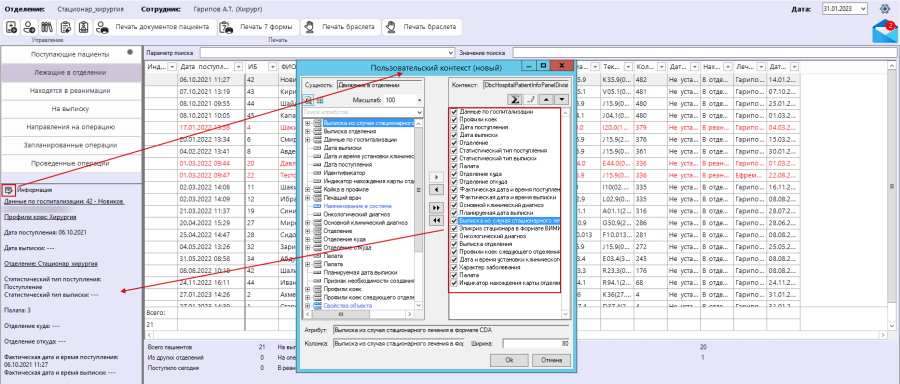900x384 pixels.
Task: Expand Данные по госпитализации tree node
Action: [308, 139]
